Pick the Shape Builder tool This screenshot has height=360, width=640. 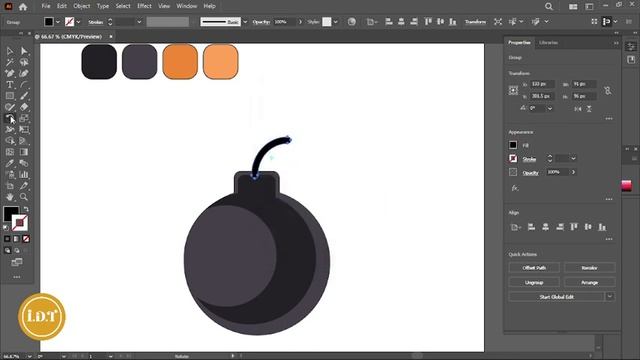(x=10, y=141)
